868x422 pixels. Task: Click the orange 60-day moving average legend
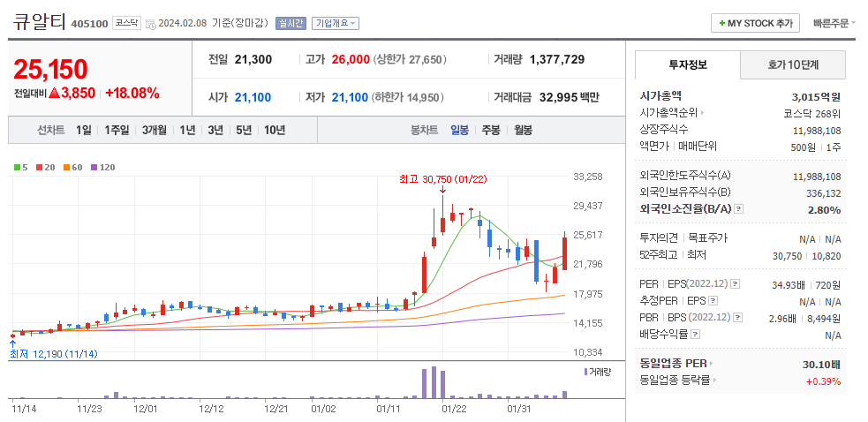click(x=72, y=167)
